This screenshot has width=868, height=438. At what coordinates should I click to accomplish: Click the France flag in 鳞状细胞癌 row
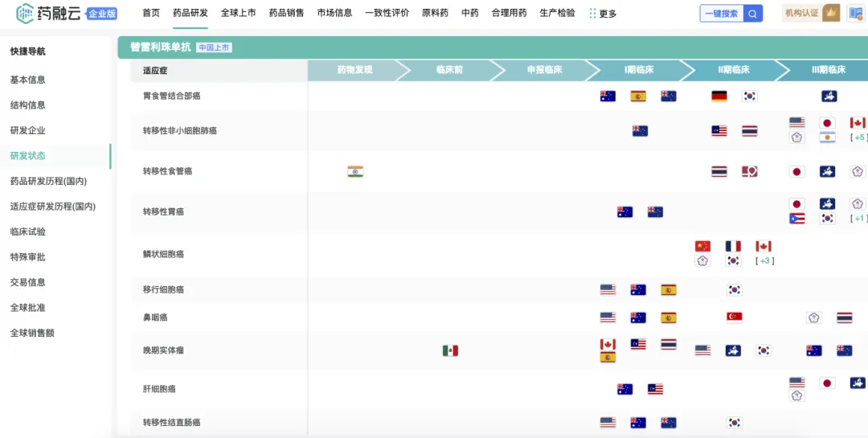(733, 246)
